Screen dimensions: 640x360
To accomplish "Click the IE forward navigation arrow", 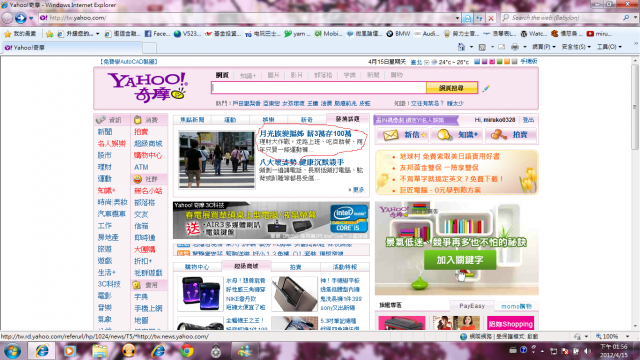I will pos(20,18).
